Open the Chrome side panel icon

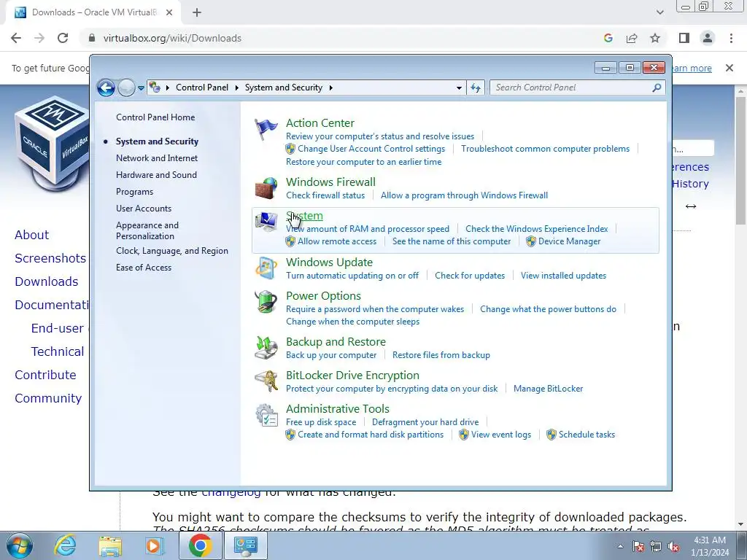[684, 38]
